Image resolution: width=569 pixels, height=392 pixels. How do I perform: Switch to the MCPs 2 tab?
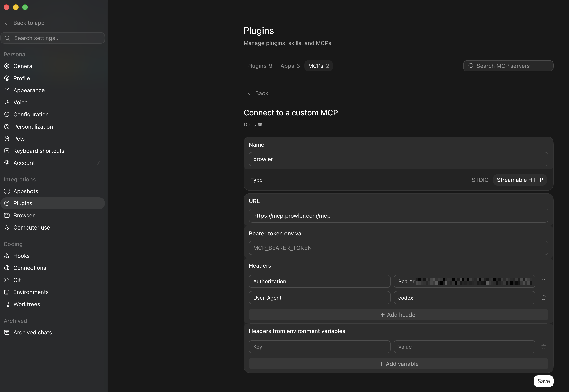pos(318,66)
